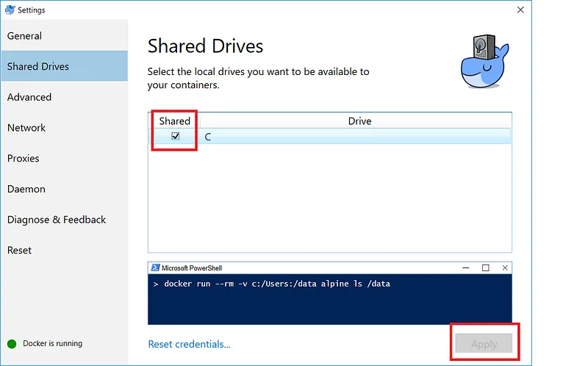Toggle the shared checkbox for drive C

click(x=175, y=136)
